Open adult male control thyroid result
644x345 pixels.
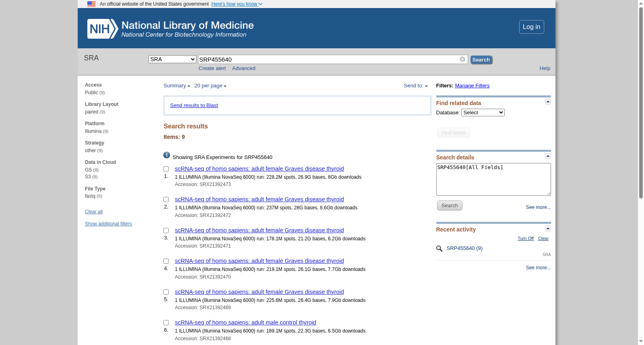[x=246, y=322]
